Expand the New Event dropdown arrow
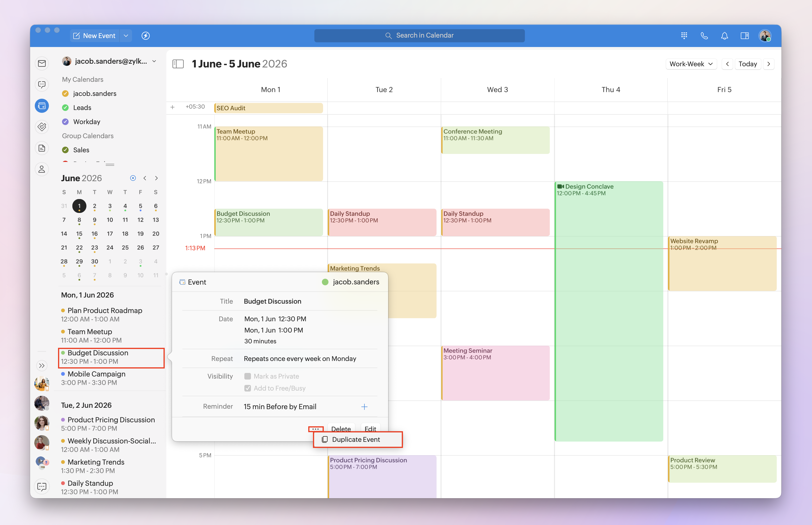 coord(126,36)
